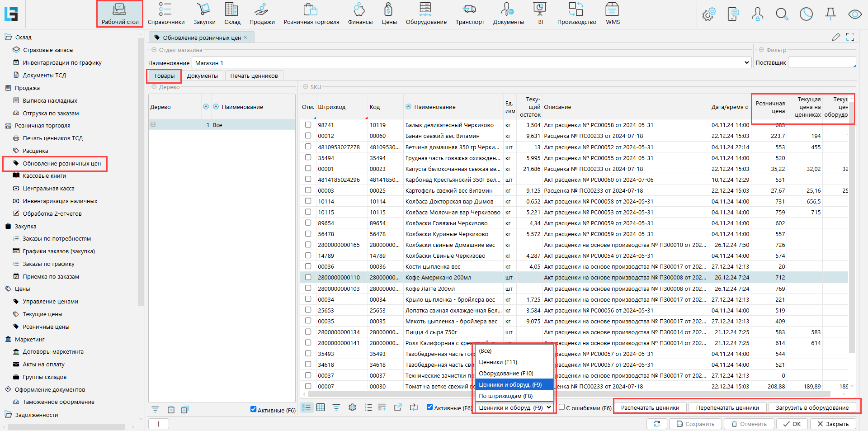This screenshot has height=431, width=868.
Task: Open the settings gears icon at top right
Action: click(708, 14)
